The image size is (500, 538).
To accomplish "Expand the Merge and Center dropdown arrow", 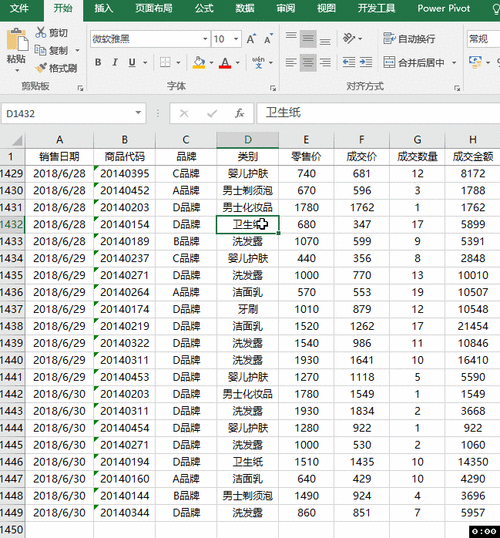I will [x=454, y=62].
